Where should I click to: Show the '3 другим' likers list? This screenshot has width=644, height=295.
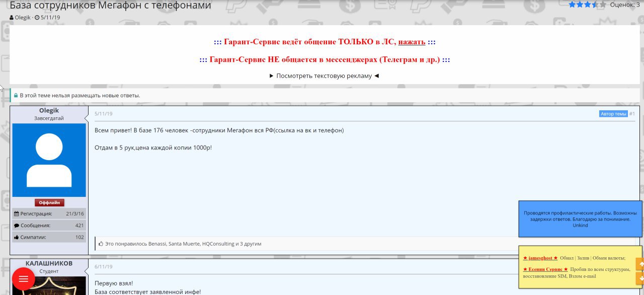click(251, 244)
